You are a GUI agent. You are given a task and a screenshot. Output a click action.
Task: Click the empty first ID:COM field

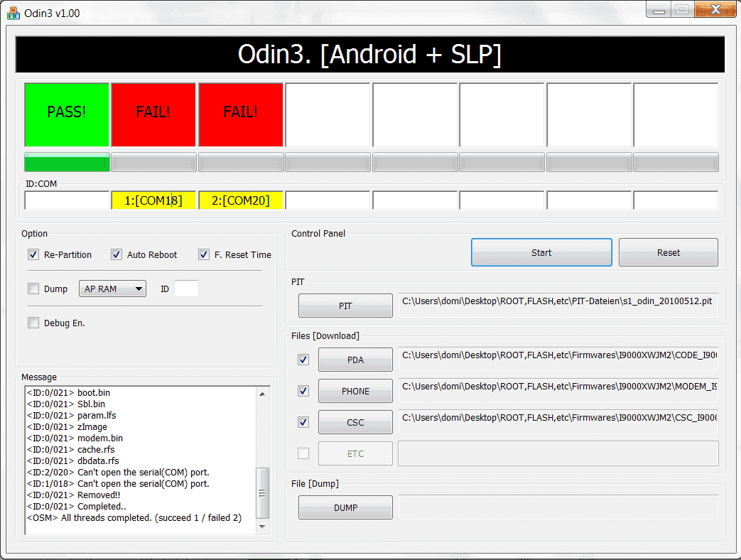pos(67,200)
